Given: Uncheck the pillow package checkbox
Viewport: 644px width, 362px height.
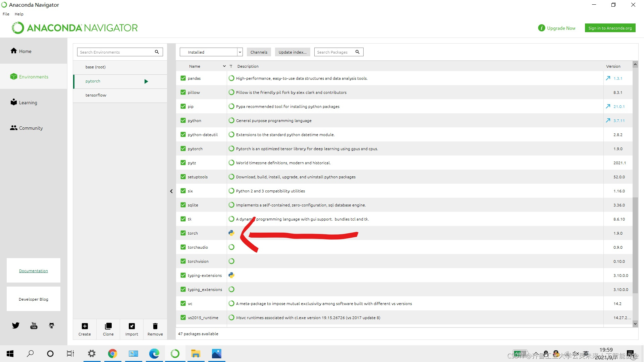Looking at the screenshot, I should point(183,92).
